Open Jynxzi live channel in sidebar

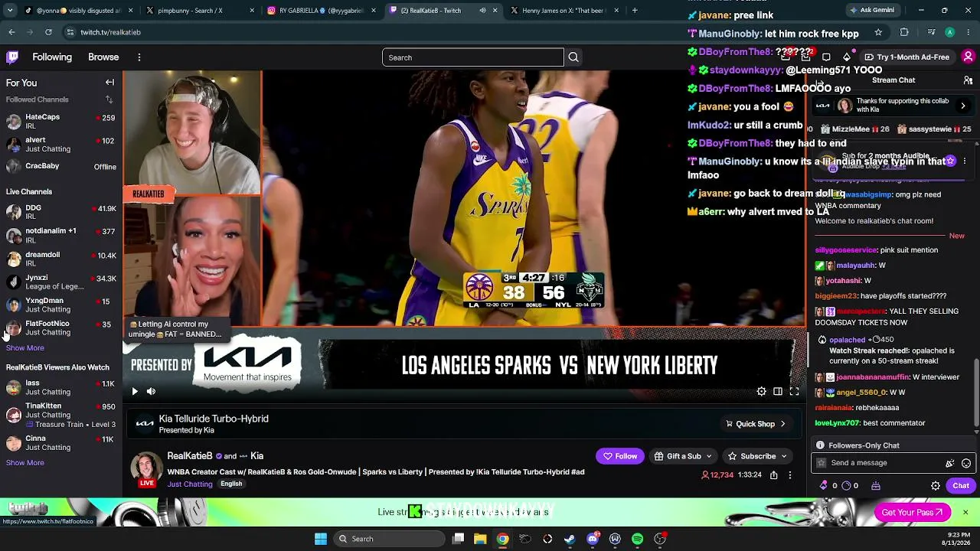coord(61,282)
